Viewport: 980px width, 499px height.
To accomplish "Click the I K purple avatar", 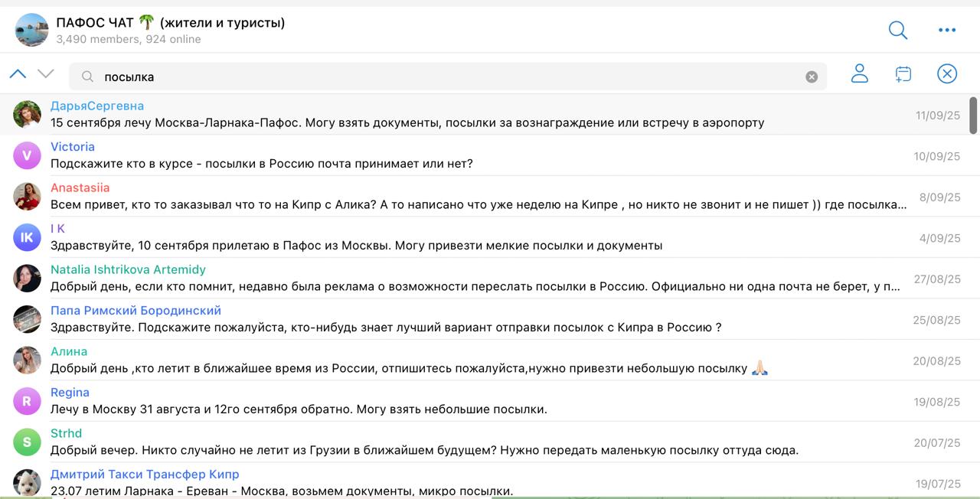I will pos(27,237).
